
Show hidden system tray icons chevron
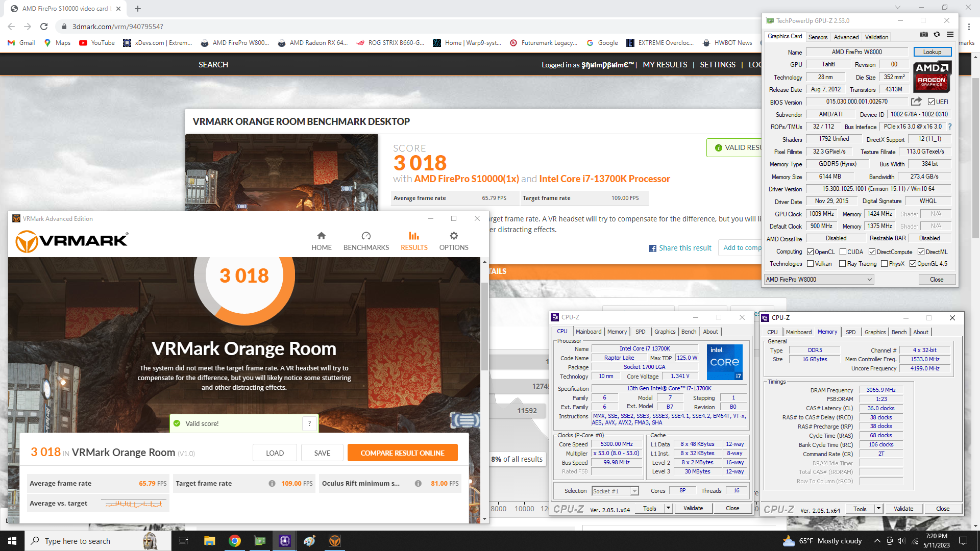coord(877,541)
